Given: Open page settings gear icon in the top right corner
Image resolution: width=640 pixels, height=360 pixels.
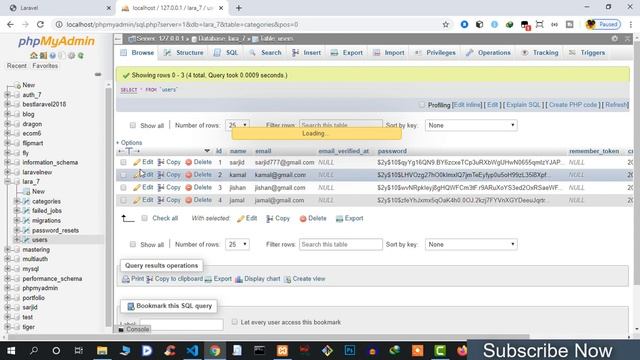Looking at the screenshot, I should click(x=615, y=38).
